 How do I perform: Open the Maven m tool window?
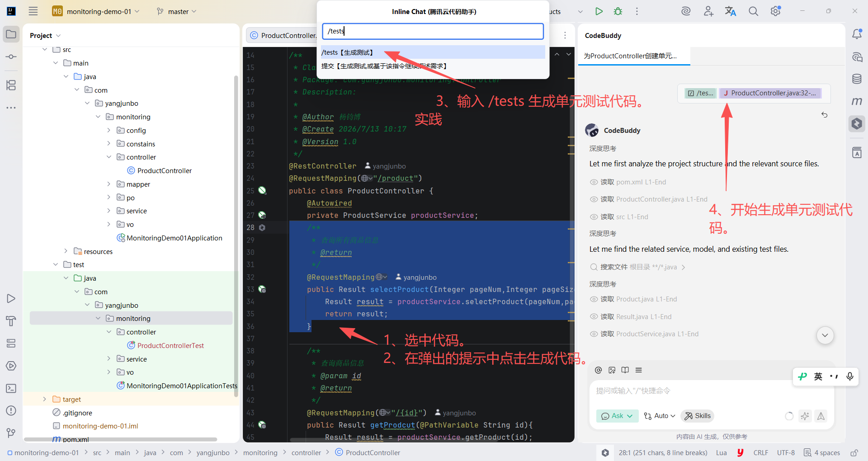coord(857,101)
